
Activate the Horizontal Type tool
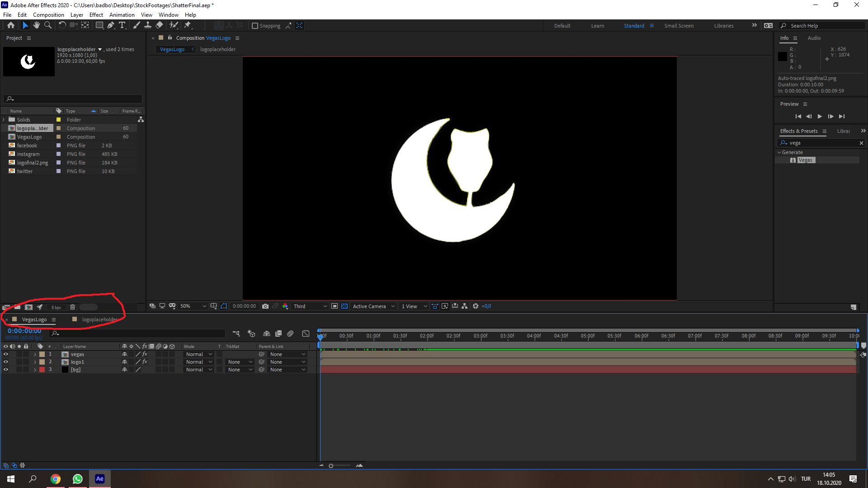122,25
